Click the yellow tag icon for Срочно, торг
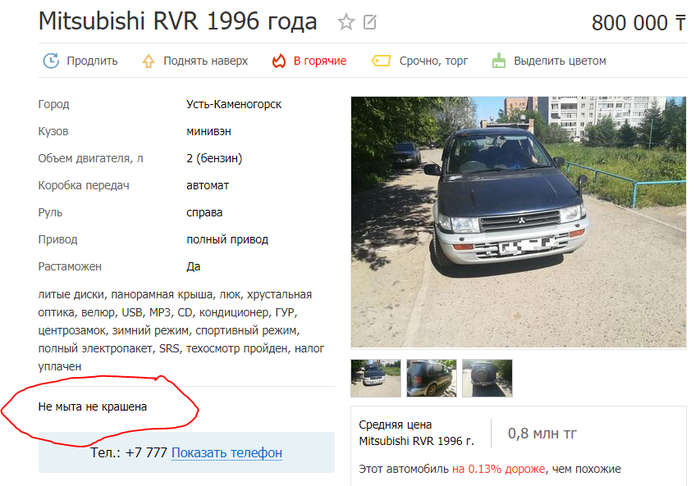This screenshot has width=700, height=486. pyautogui.click(x=381, y=61)
